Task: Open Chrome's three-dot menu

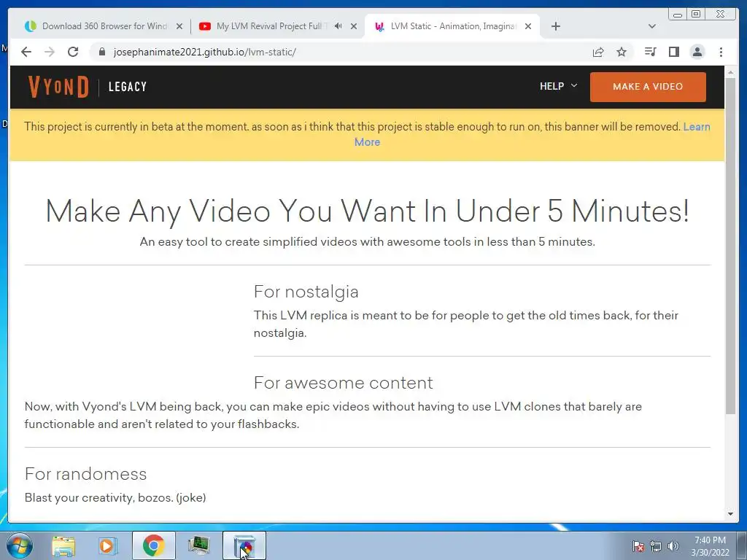Action: tap(721, 52)
